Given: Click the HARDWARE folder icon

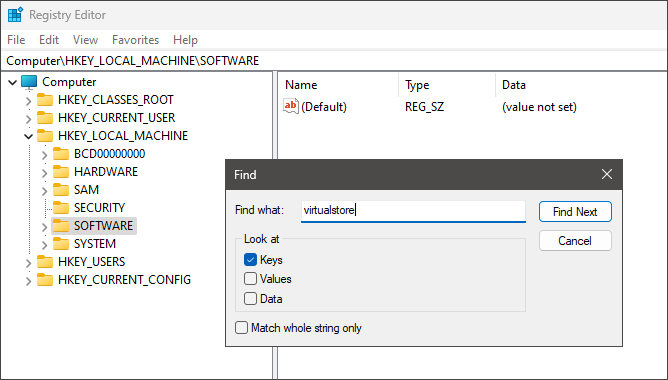Looking at the screenshot, I should (61, 172).
